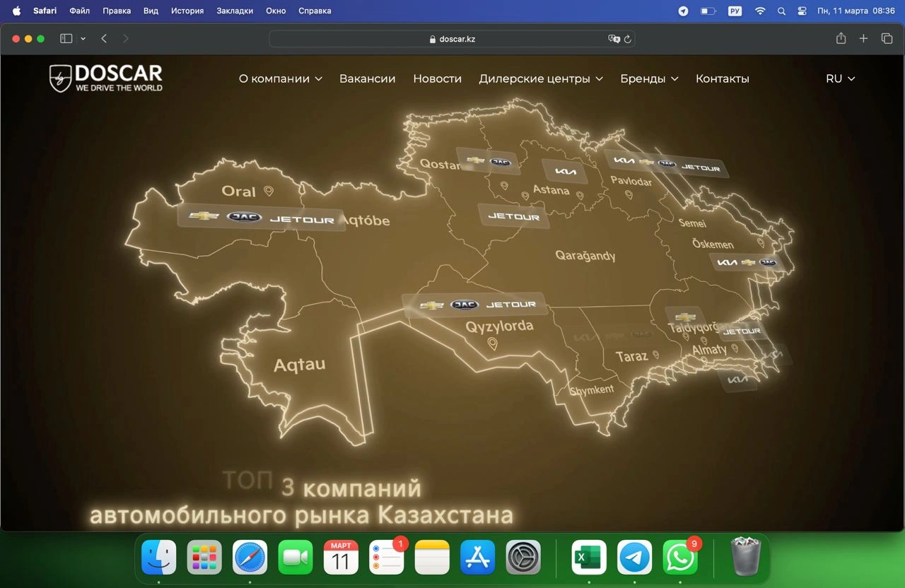
Task: Click the Kia badge above Astana
Action: [565, 172]
